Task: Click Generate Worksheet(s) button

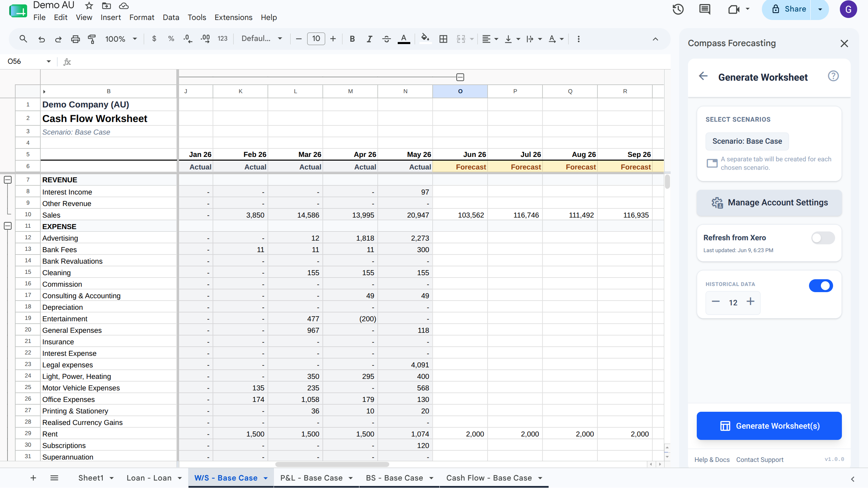Action: click(769, 426)
